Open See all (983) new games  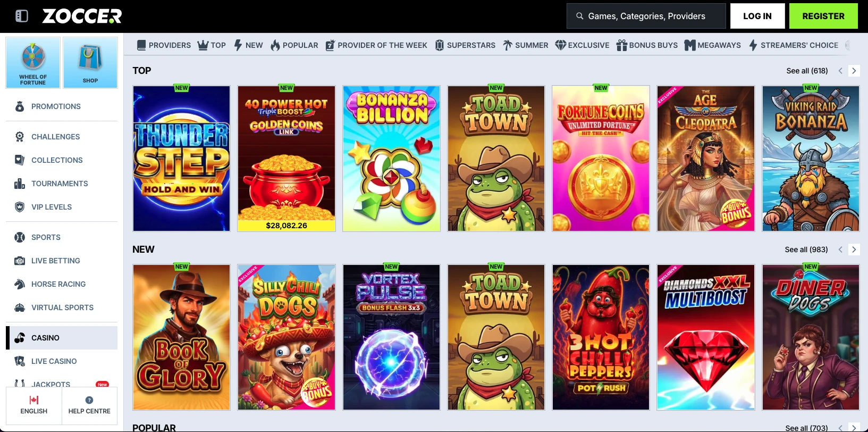coord(806,250)
